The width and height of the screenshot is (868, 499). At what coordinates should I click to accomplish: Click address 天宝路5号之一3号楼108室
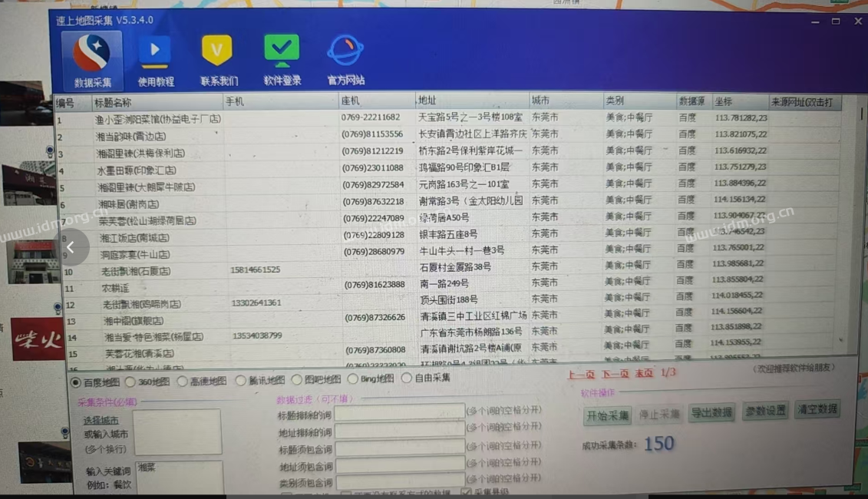click(x=470, y=117)
